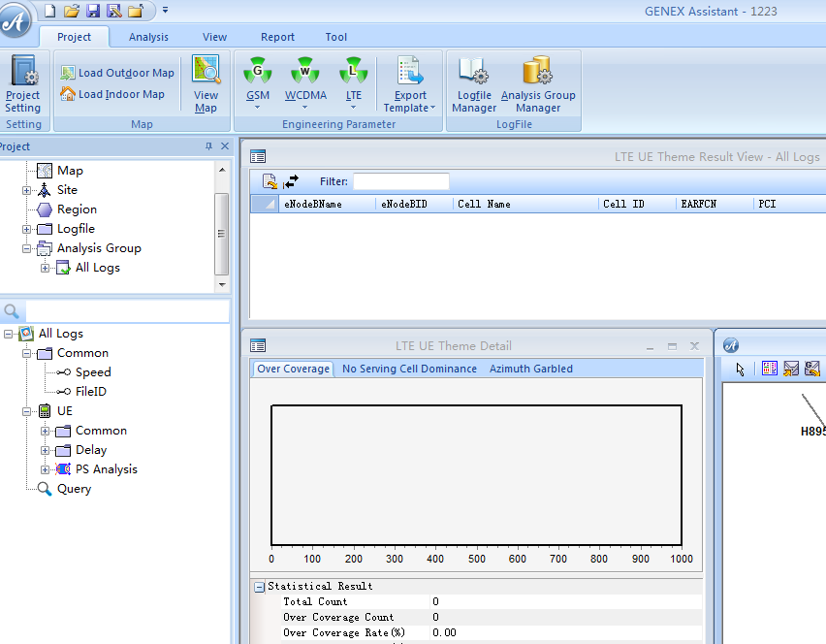This screenshot has height=644, width=826.
Task: Sort by eNodeBID column header
Action: [x=414, y=204]
